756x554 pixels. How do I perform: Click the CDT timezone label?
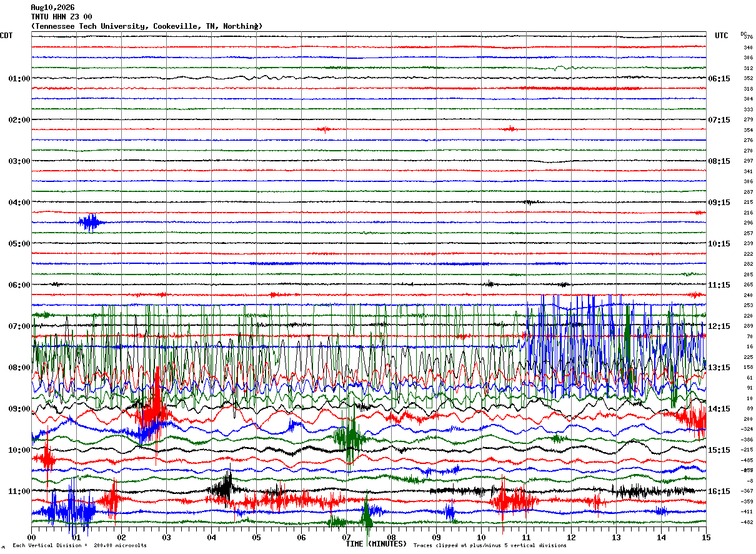(x=6, y=36)
